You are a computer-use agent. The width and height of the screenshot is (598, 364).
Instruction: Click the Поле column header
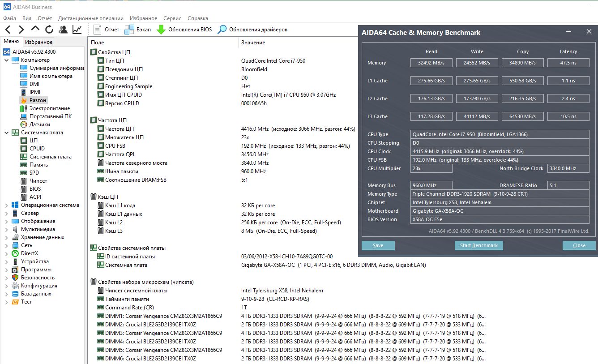click(x=98, y=43)
